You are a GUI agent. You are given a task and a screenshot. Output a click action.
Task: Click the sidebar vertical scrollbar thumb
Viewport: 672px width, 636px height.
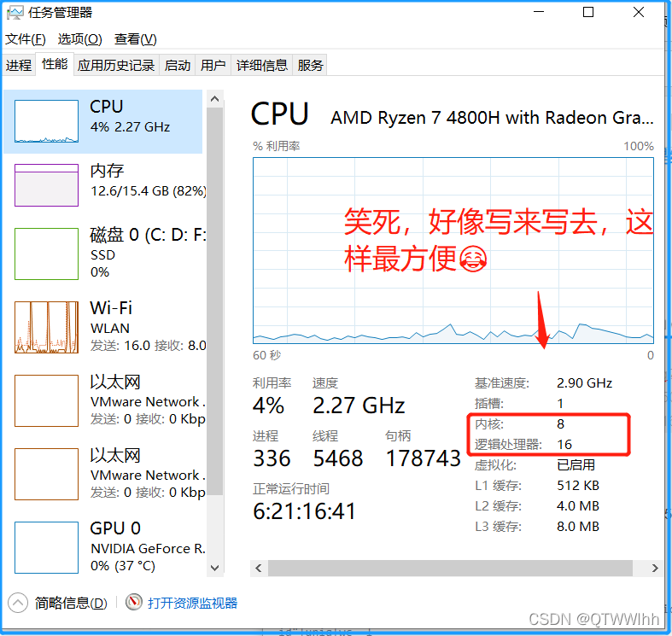click(x=214, y=301)
